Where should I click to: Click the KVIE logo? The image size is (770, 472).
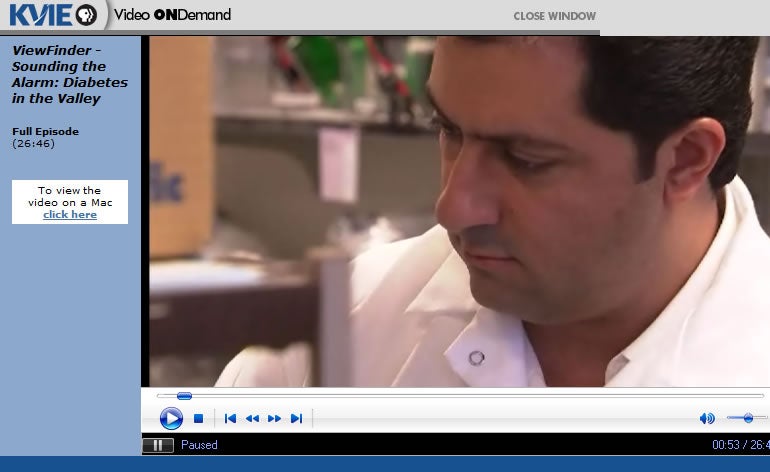[x=40, y=15]
